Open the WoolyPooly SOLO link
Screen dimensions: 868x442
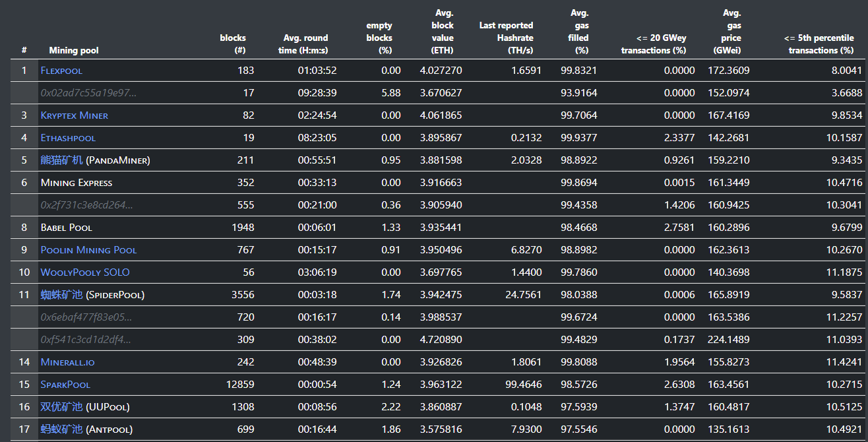point(85,272)
